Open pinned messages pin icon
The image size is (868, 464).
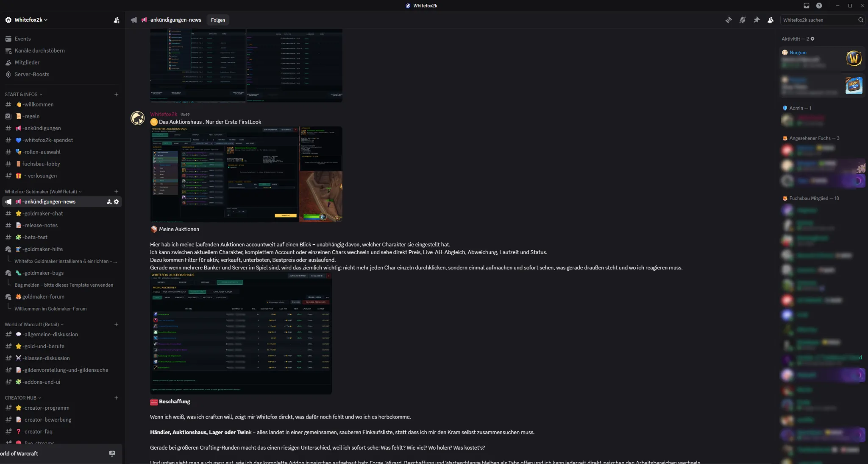click(x=757, y=20)
